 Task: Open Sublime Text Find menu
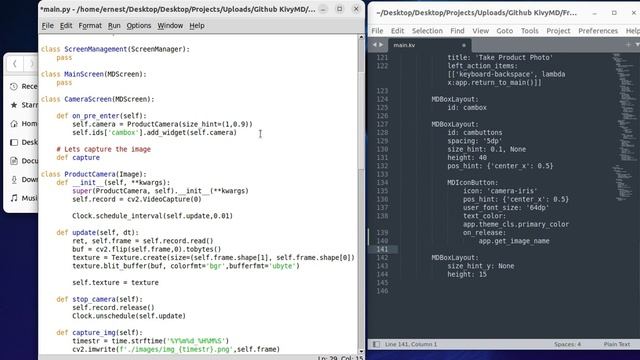[x=457, y=31]
